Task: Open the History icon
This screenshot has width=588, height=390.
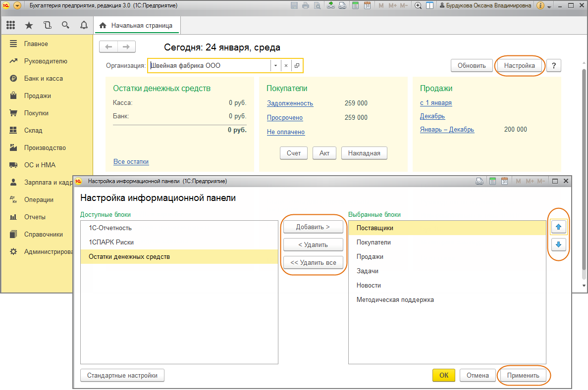Action: point(47,25)
